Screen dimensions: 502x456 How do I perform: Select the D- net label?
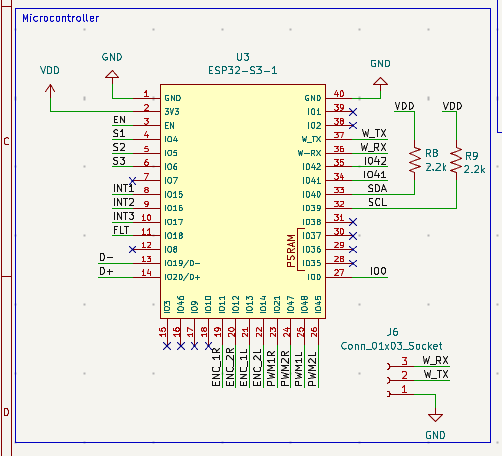point(106,257)
